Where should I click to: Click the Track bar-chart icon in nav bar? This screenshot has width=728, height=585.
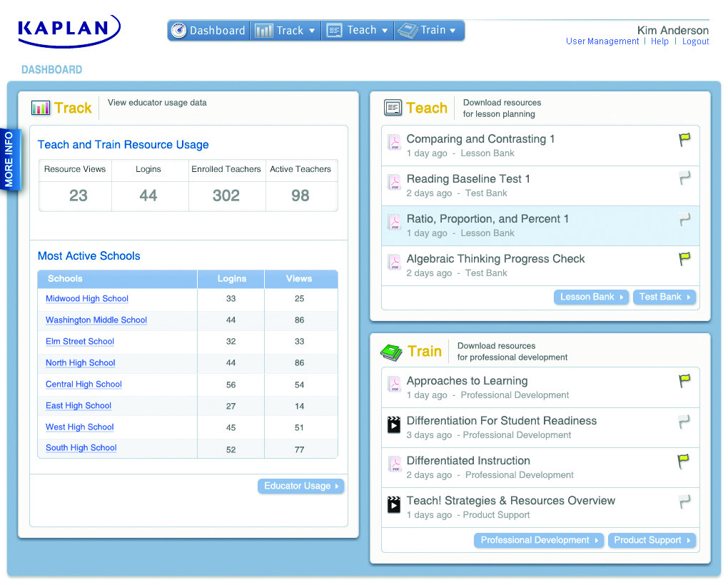tap(263, 31)
